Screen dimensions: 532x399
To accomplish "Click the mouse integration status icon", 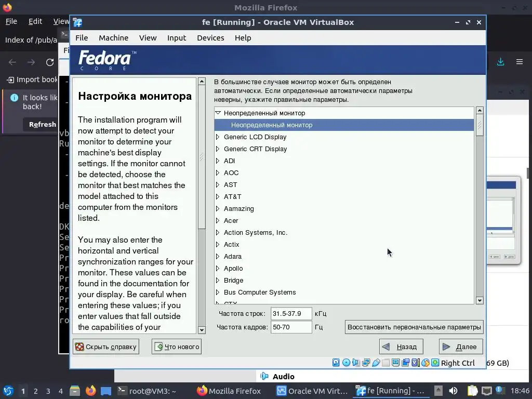I will [x=425, y=363].
